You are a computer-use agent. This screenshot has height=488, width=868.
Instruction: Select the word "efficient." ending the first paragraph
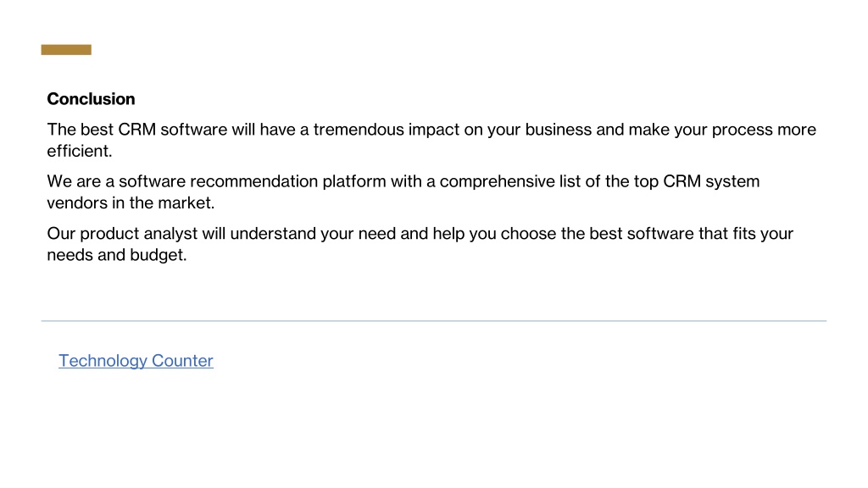point(80,151)
